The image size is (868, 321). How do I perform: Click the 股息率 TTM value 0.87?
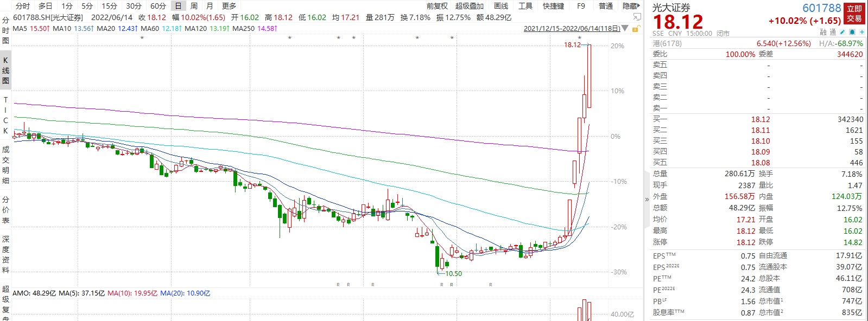tap(748, 312)
